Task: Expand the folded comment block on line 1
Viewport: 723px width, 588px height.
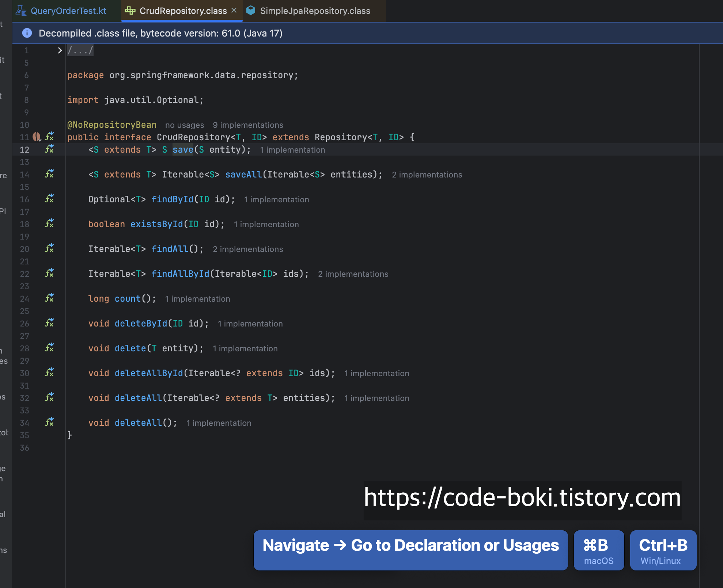Action: point(60,50)
